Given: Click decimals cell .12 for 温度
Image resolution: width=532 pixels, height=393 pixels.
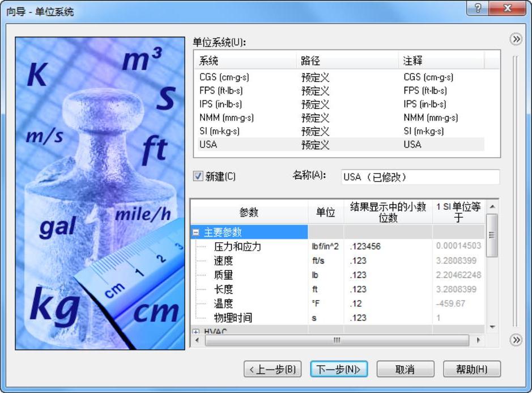Looking at the screenshot, I should [388, 303].
